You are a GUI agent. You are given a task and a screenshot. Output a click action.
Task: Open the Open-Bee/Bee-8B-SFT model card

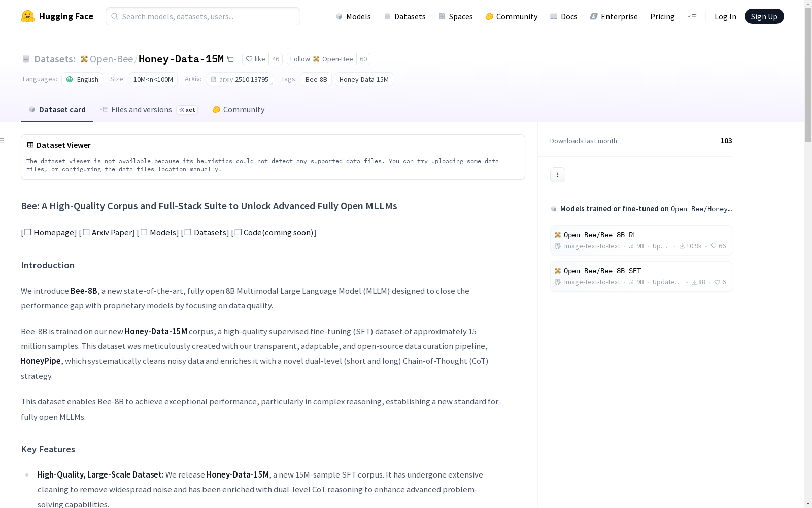coord(641,276)
